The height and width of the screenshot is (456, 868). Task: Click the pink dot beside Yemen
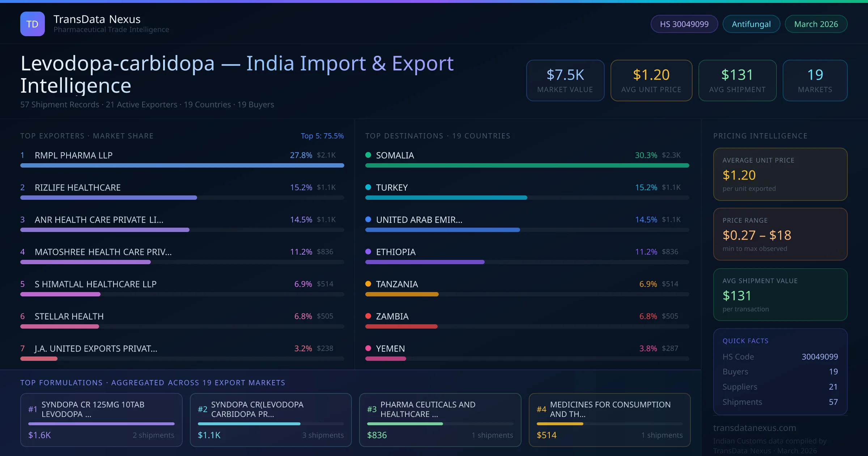[368, 348]
